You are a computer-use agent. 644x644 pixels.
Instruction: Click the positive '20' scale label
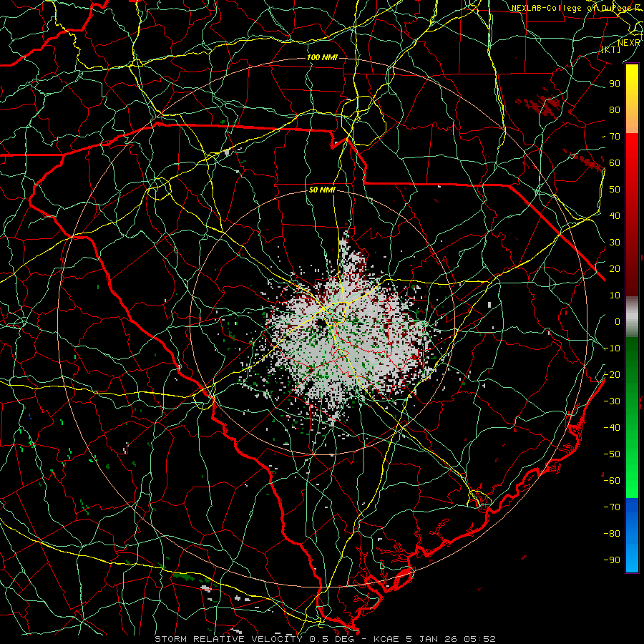(x=615, y=268)
